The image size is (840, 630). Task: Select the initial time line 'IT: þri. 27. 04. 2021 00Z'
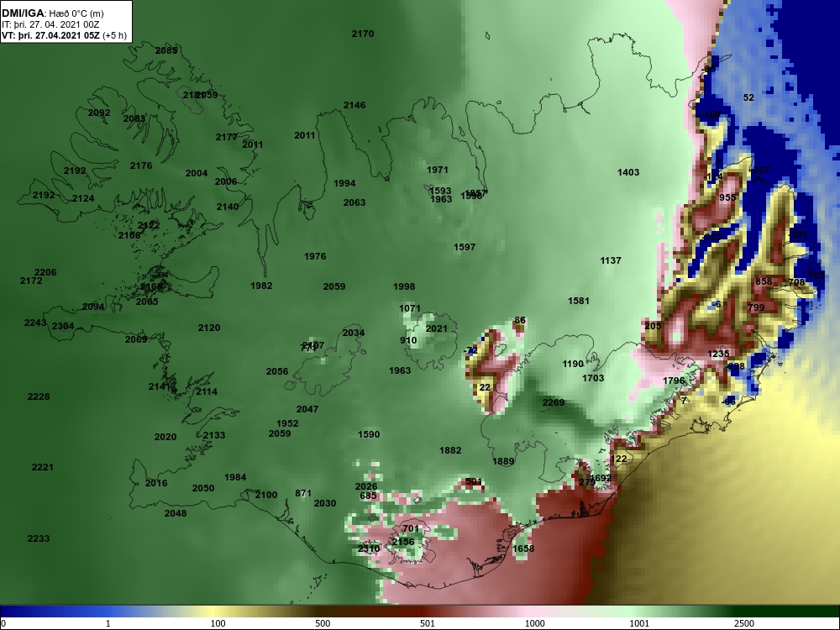point(50,24)
